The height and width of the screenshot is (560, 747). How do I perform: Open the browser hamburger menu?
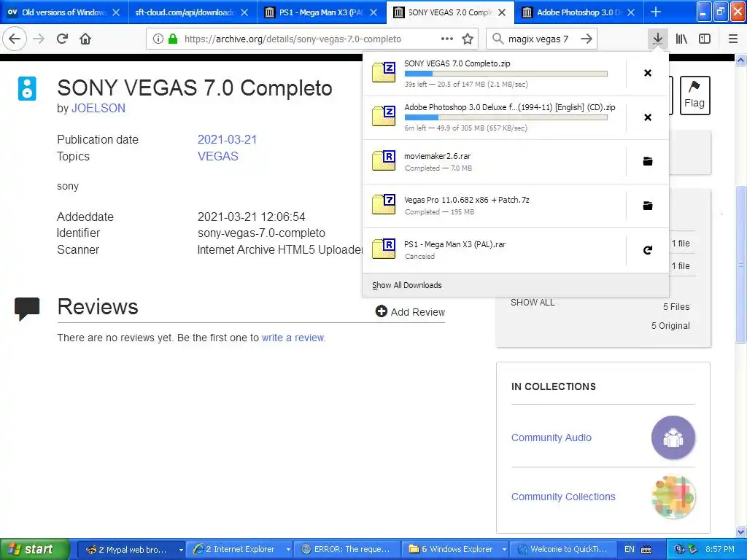(733, 39)
